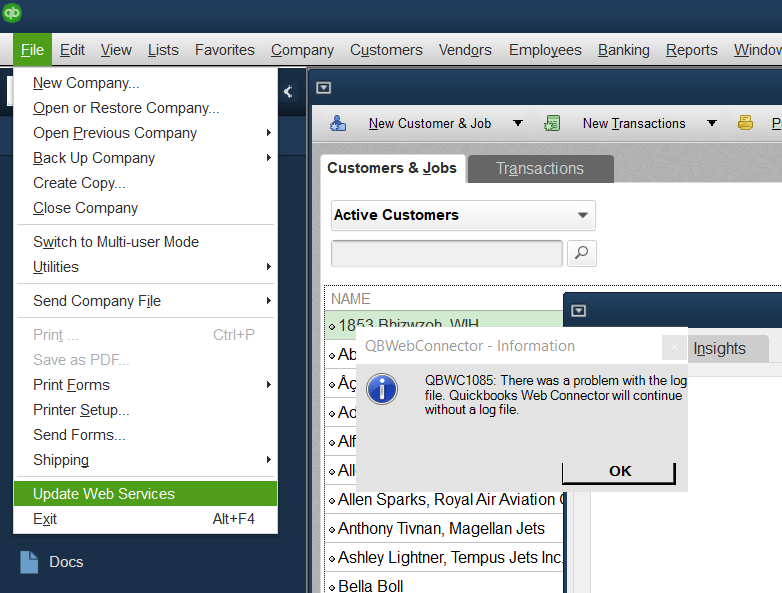This screenshot has height=593, width=782.
Task: Click the Docs file icon in sidebar
Action: [x=29, y=562]
